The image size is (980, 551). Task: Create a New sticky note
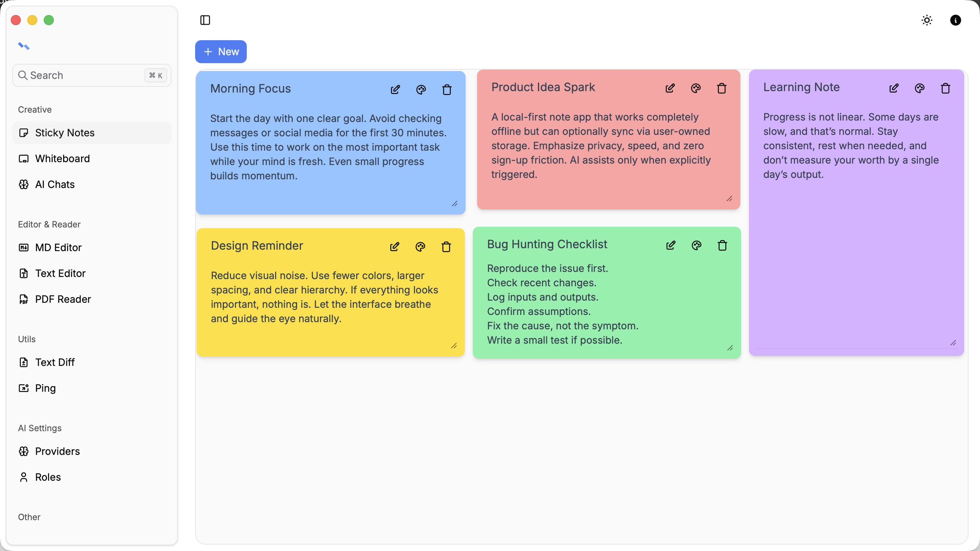221,52
